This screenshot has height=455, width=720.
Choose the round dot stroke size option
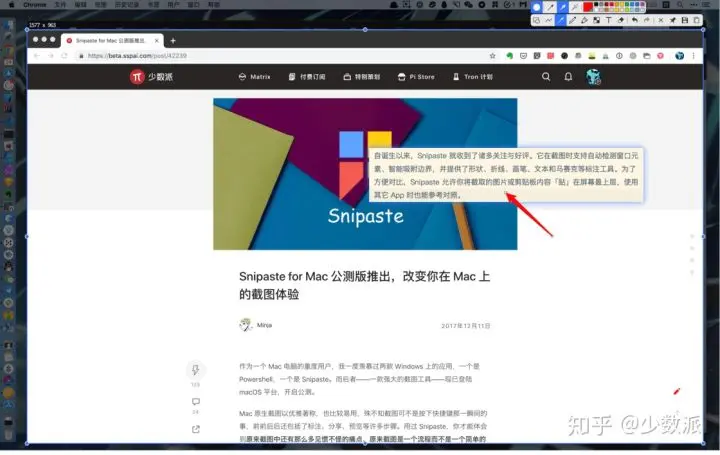click(536, 7)
